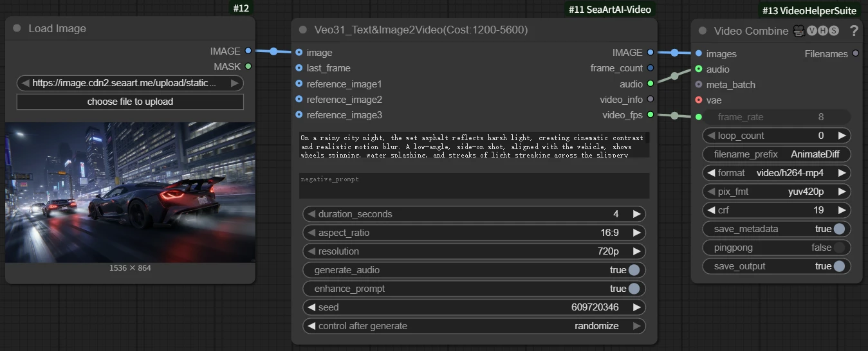Toggle the enhance_prompt switch
Screen dimensions: 868x351
pyautogui.click(x=634, y=289)
